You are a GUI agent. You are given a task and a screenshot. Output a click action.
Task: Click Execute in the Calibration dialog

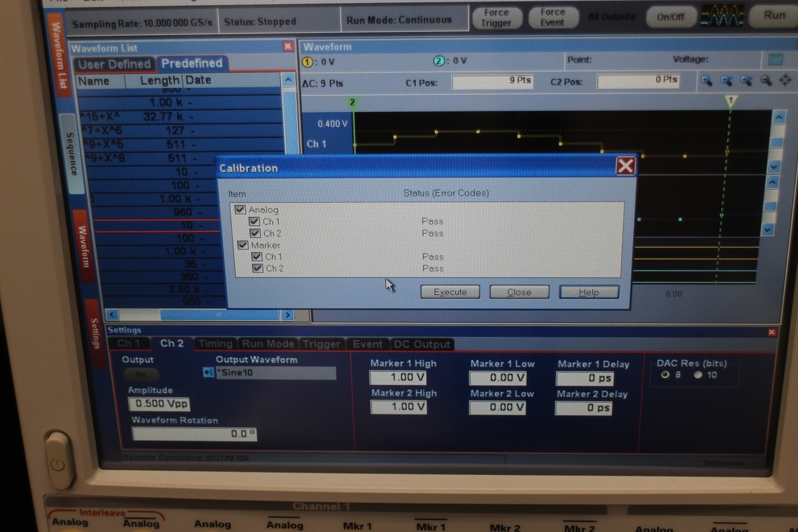point(450,292)
